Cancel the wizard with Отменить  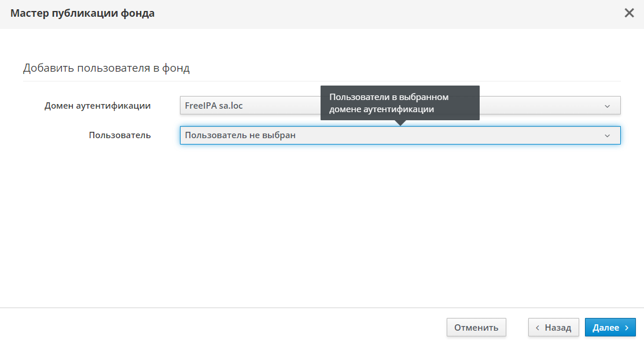click(476, 328)
